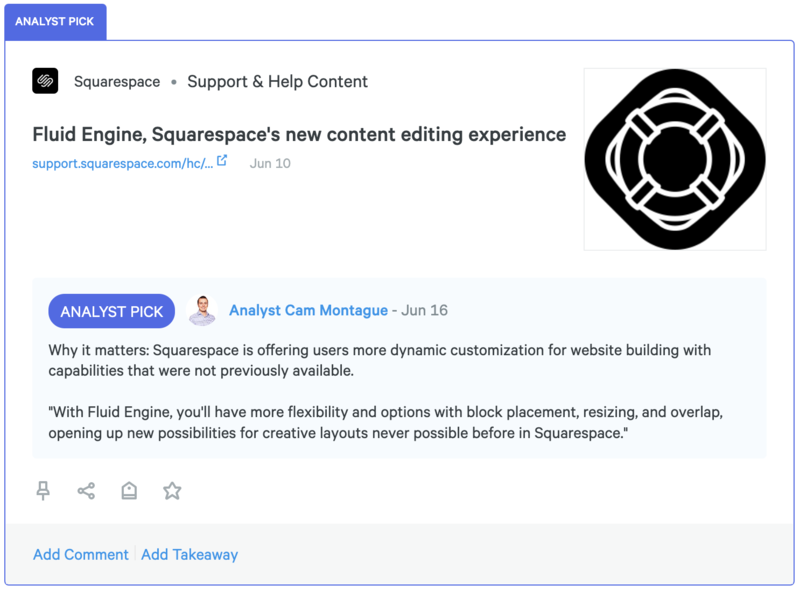Image resolution: width=800 pixels, height=592 pixels.
Task: View Analyst Cam Montague's profile
Action: [308, 311]
